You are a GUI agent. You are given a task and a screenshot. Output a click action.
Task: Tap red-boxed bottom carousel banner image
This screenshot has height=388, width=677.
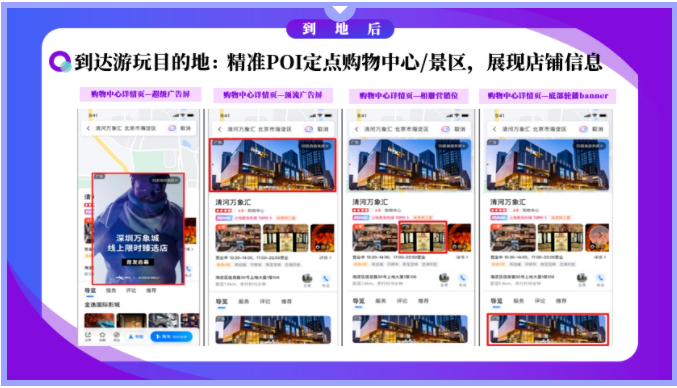pos(548,329)
